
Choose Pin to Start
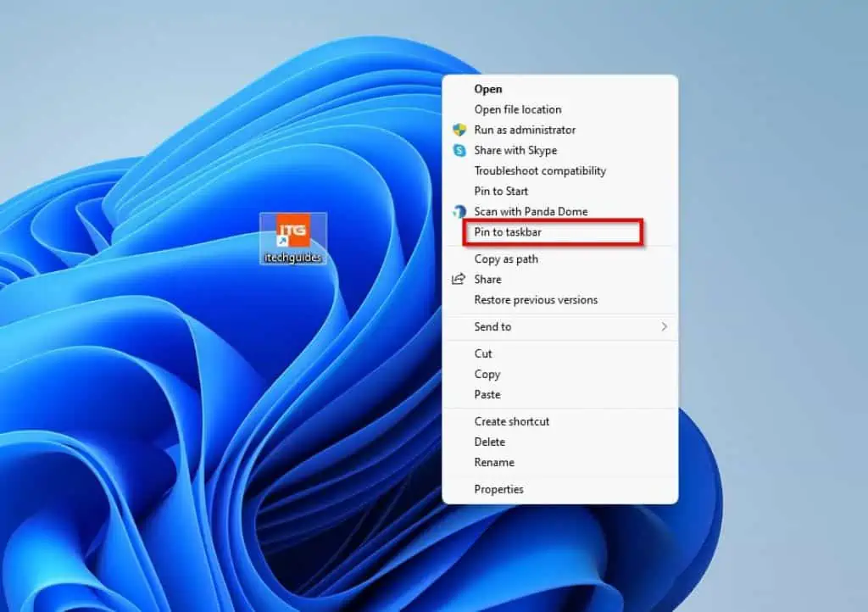501,191
